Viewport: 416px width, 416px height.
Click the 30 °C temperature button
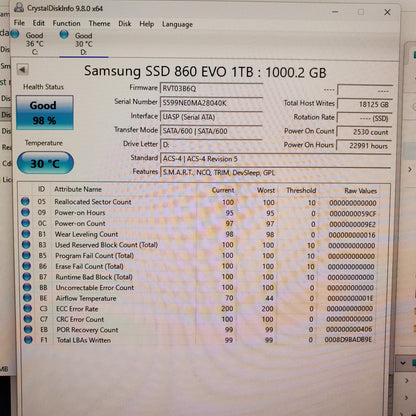coord(45,163)
